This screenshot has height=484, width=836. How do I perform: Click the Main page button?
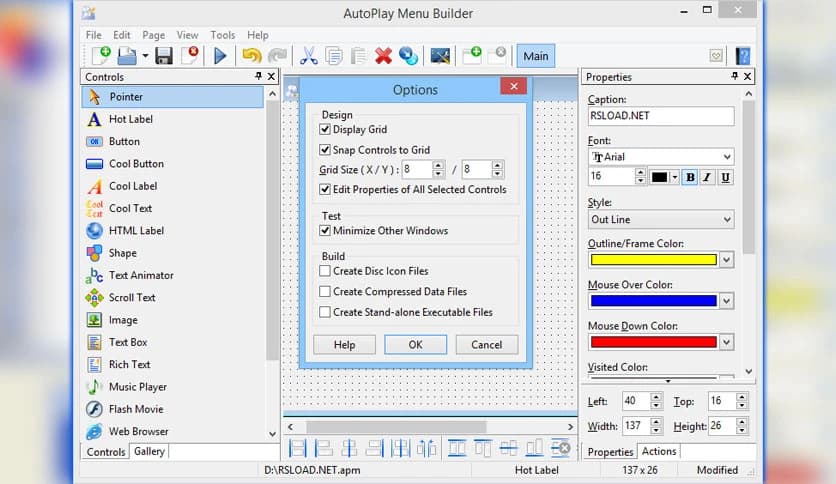coord(535,56)
